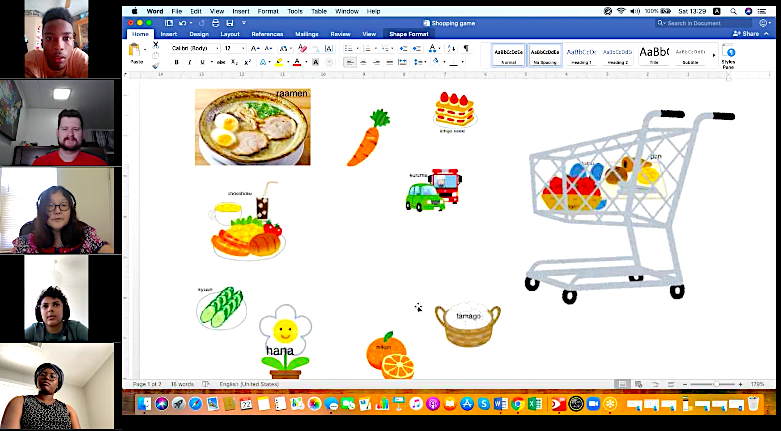Toggle Italic formatting
The width and height of the screenshot is (781, 431).
pyautogui.click(x=189, y=62)
